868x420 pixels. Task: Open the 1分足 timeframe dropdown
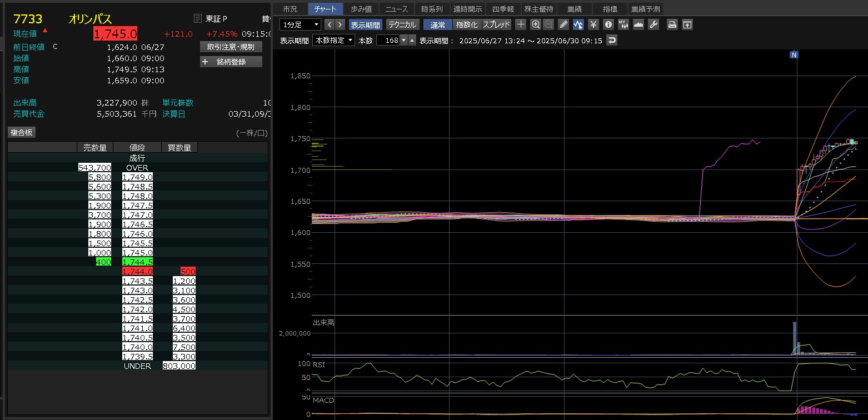point(300,24)
